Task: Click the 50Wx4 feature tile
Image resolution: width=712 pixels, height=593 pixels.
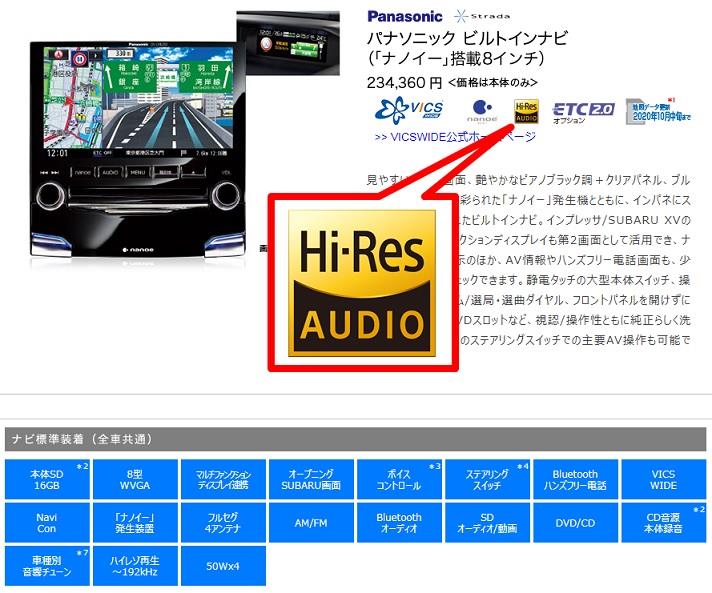Action: pos(223,566)
